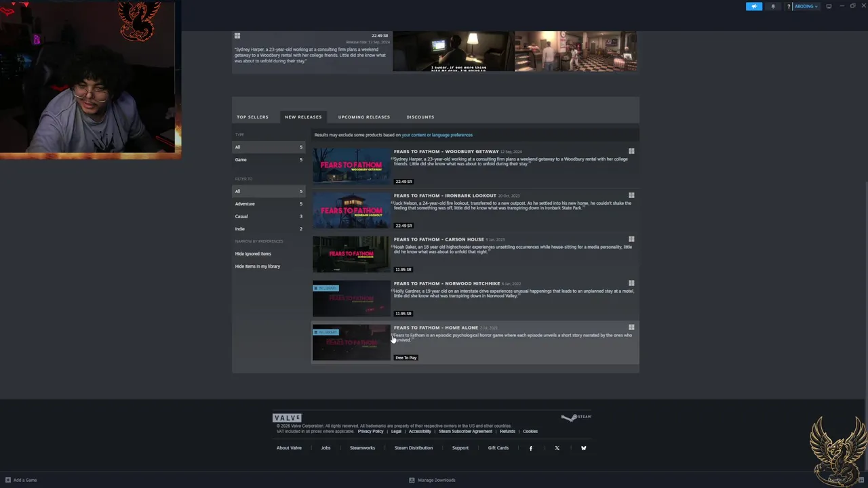
Task: Open the Cookies footer link
Action: [x=530, y=431]
